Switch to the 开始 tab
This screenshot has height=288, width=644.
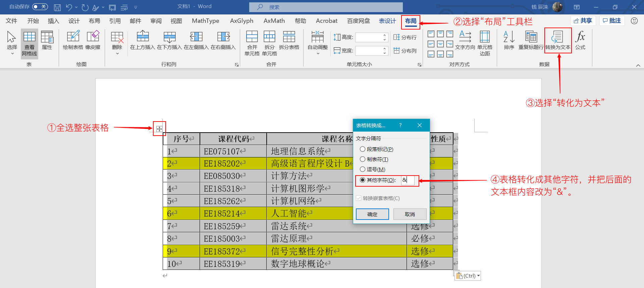33,21
